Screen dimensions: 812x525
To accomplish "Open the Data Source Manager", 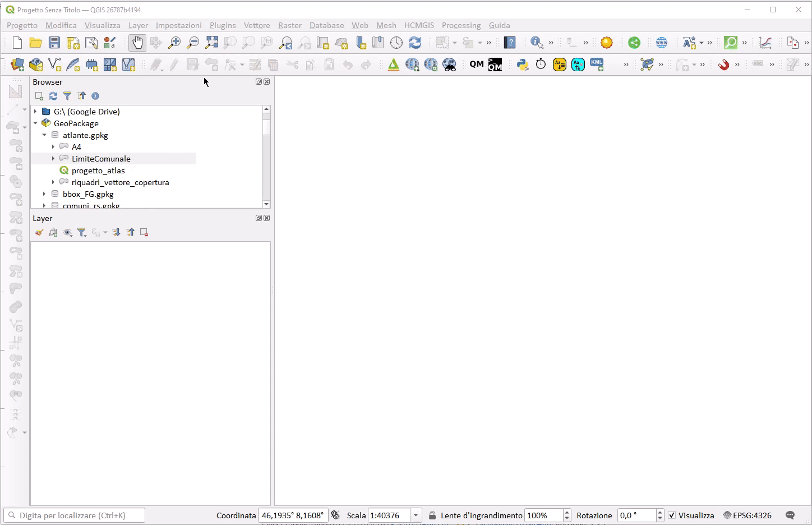I will (x=17, y=65).
